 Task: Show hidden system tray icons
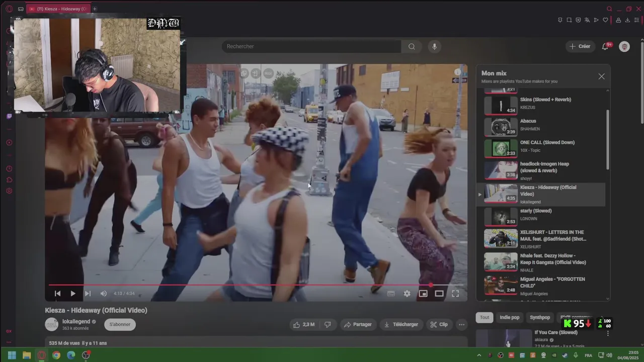[x=478, y=355]
